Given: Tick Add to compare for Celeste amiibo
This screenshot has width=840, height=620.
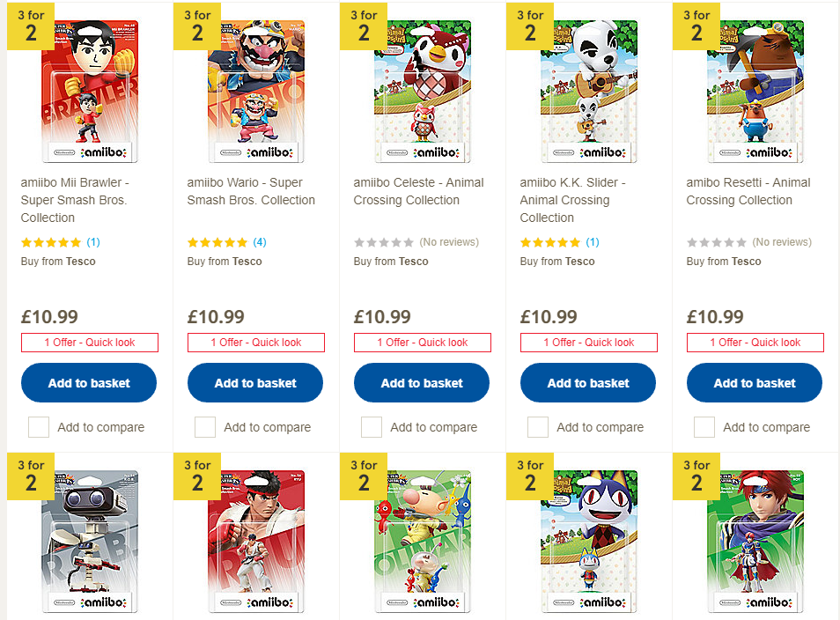Looking at the screenshot, I should coord(372,427).
